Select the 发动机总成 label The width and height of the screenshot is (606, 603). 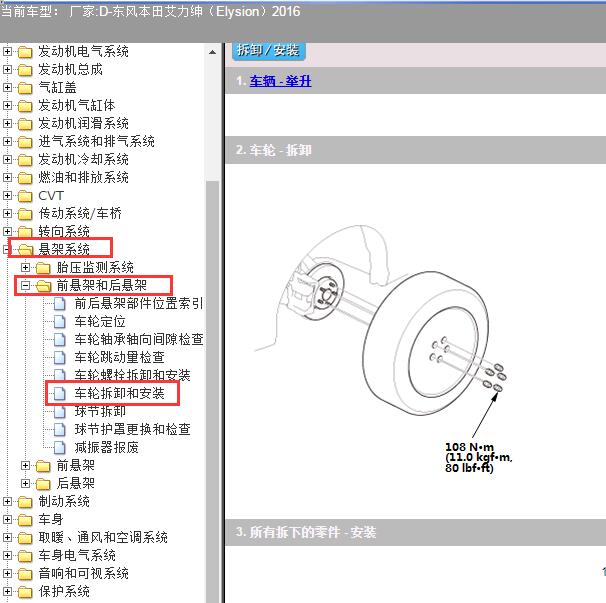pos(70,70)
